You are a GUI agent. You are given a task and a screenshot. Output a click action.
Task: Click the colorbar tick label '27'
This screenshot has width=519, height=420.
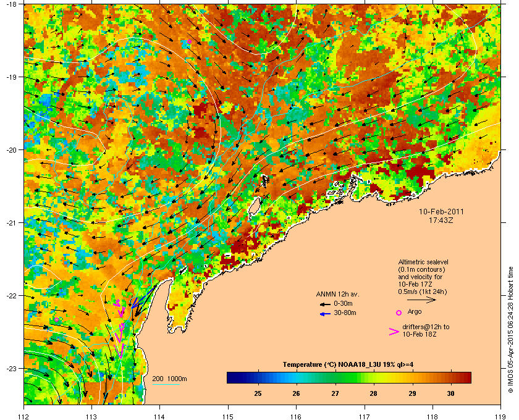pyautogui.click(x=335, y=393)
